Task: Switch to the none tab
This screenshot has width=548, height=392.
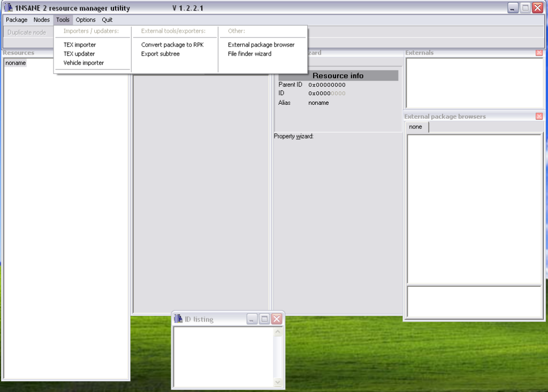Action: tap(416, 127)
